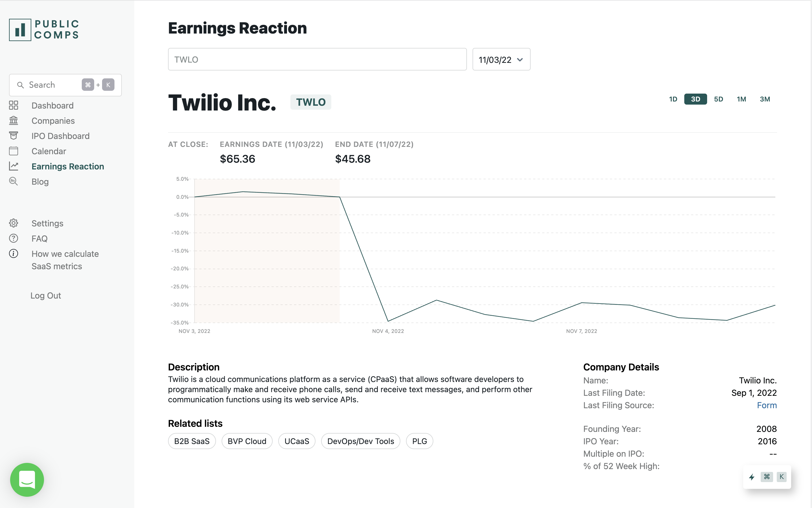
Task: Open the Earnings Reaction sidebar page
Action: click(68, 166)
